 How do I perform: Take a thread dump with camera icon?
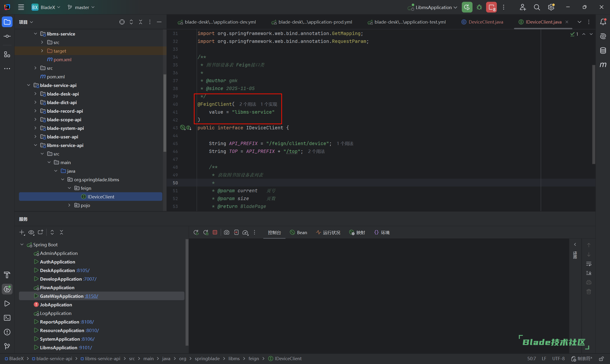pyautogui.click(x=226, y=232)
